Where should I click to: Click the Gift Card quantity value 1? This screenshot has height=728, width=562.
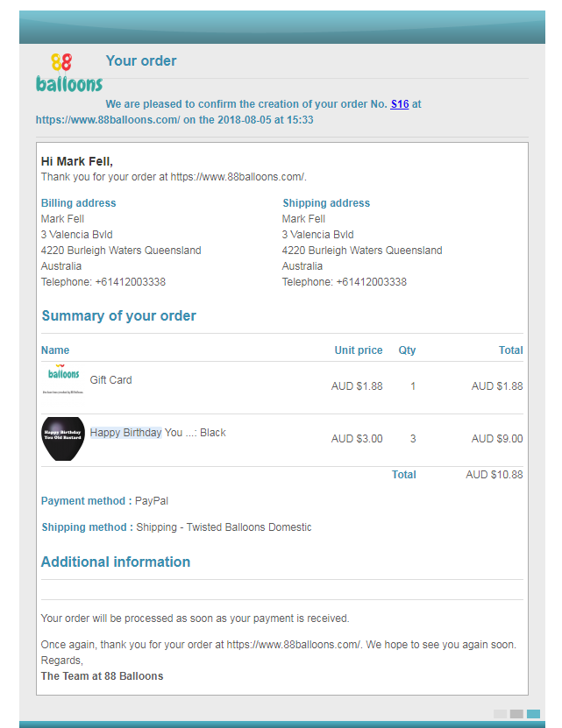coord(413,386)
